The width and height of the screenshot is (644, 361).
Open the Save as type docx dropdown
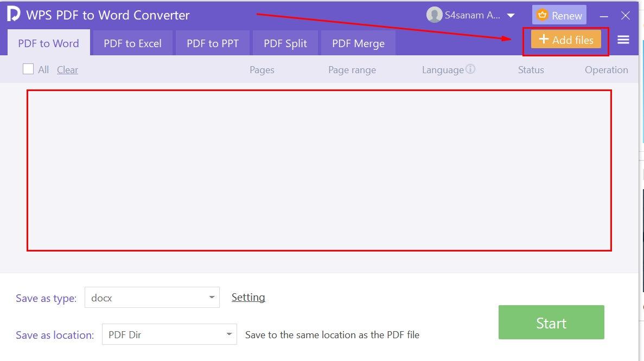pos(152,298)
